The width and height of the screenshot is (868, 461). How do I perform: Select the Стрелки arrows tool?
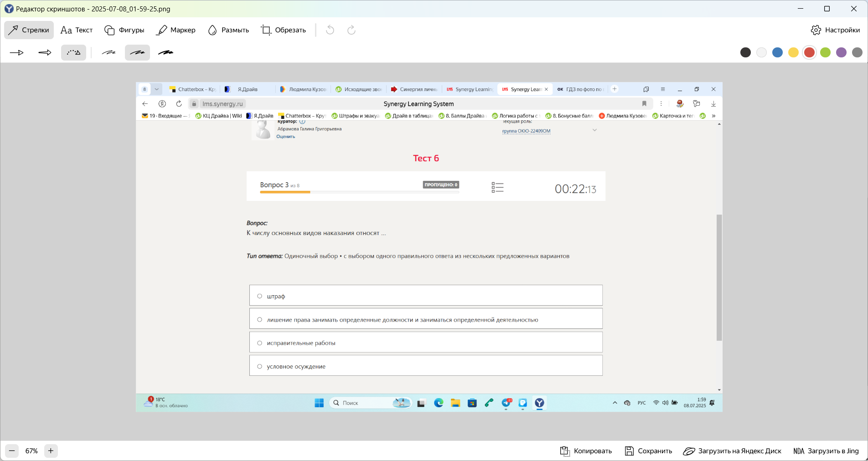[x=29, y=30]
